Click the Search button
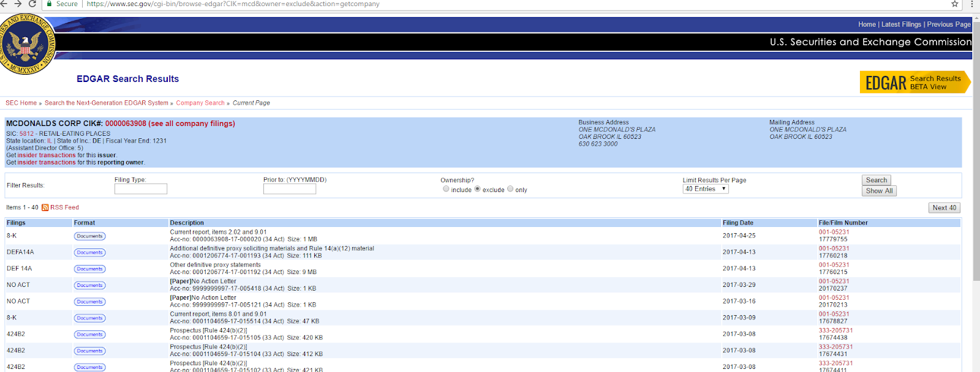This screenshot has height=372, width=980. 876,180
